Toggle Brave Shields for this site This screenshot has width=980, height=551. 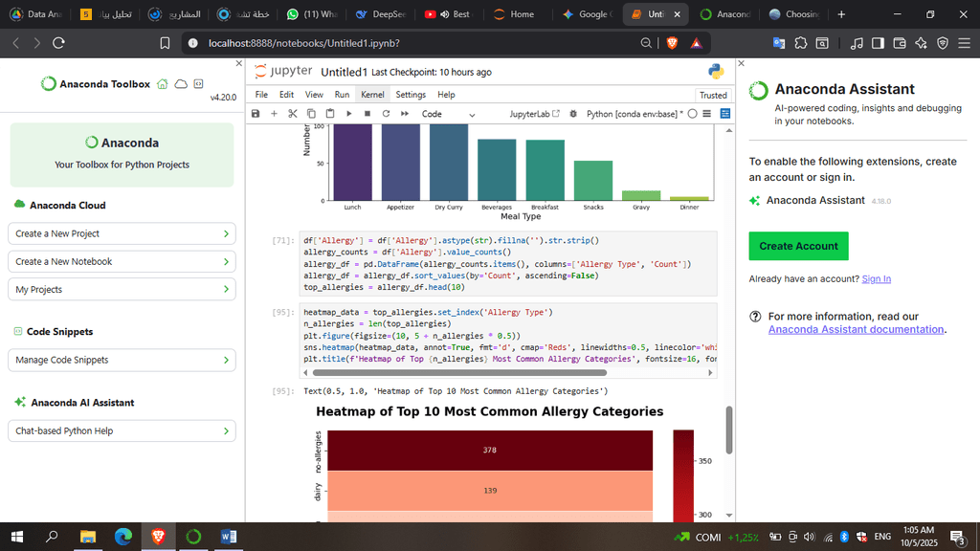tap(672, 42)
